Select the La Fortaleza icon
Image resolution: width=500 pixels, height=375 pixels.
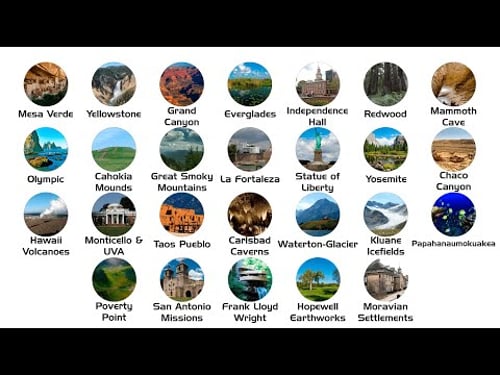250,149
